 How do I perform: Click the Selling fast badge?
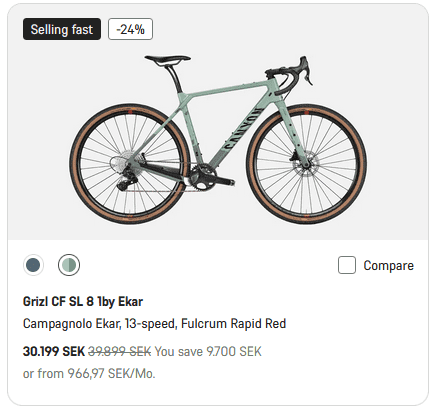pos(62,29)
